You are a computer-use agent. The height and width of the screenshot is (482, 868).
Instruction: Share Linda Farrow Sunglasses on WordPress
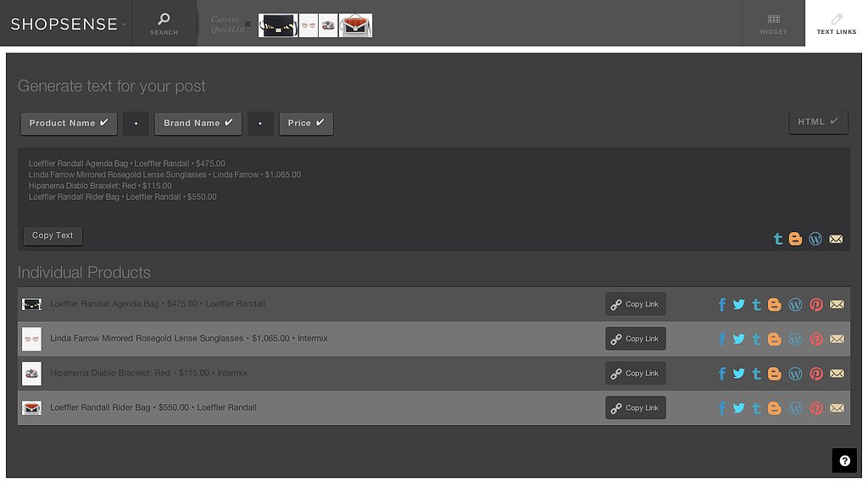click(795, 339)
